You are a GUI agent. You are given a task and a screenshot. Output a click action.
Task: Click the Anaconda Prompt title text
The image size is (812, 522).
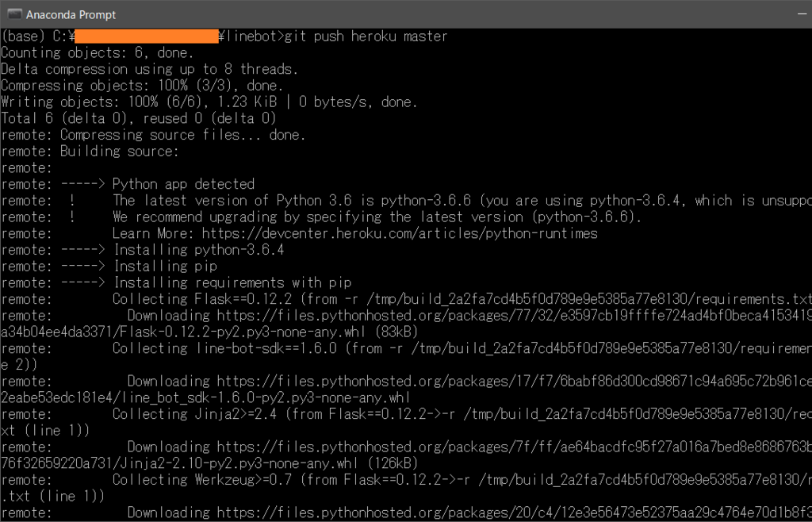pos(71,14)
